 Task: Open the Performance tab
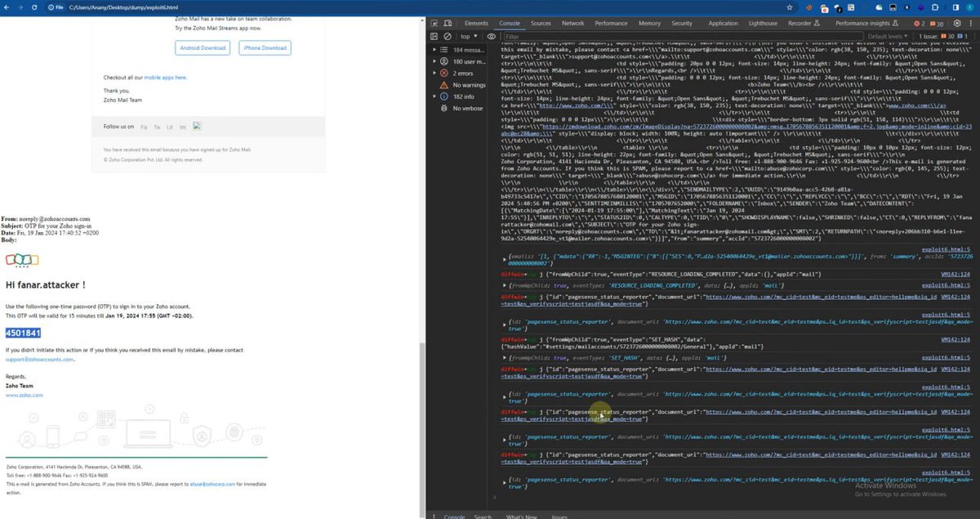pyautogui.click(x=611, y=24)
